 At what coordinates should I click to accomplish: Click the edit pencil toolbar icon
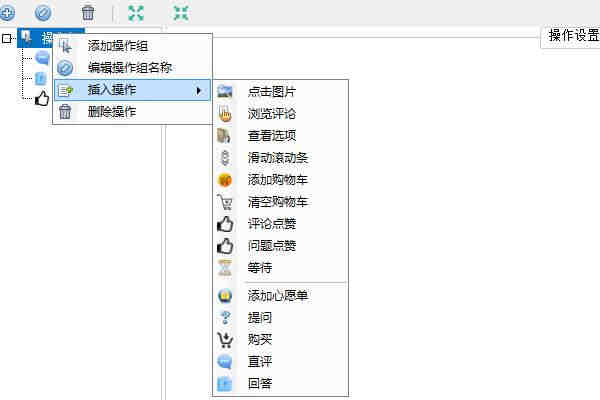43,13
